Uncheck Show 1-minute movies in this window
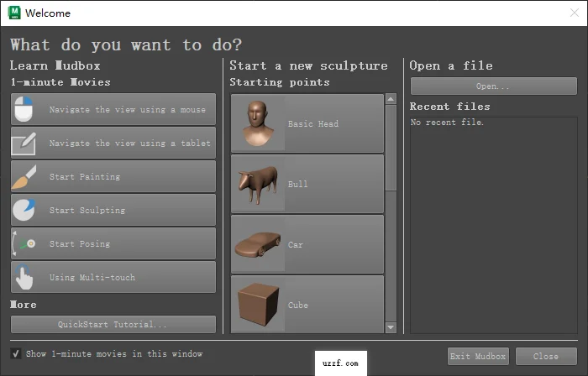The image size is (588, 376). tap(16, 353)
